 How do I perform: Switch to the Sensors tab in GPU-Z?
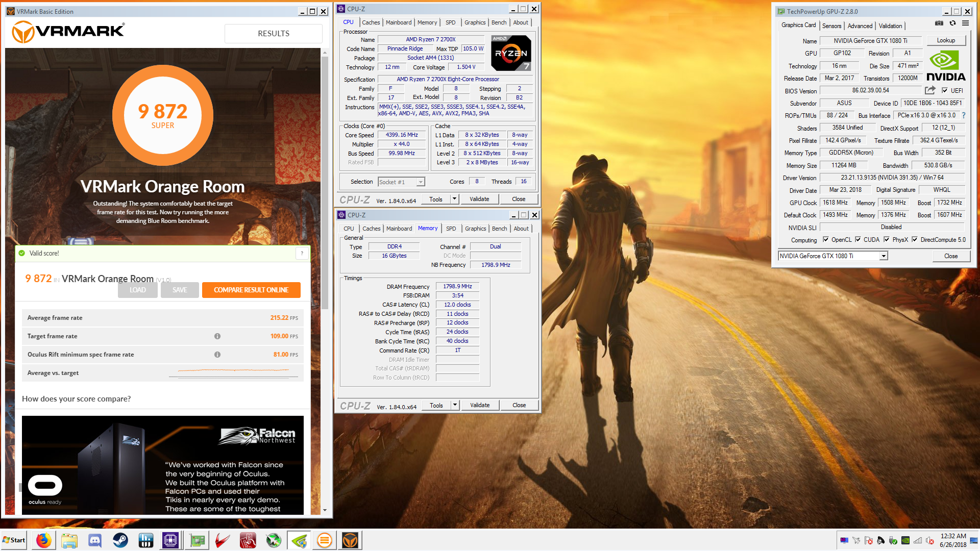pos(831,26)
